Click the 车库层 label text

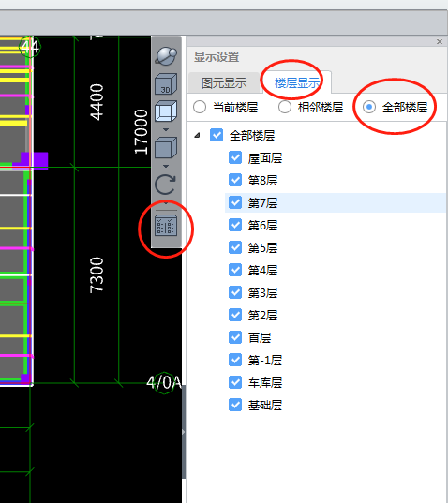[264, 383]
